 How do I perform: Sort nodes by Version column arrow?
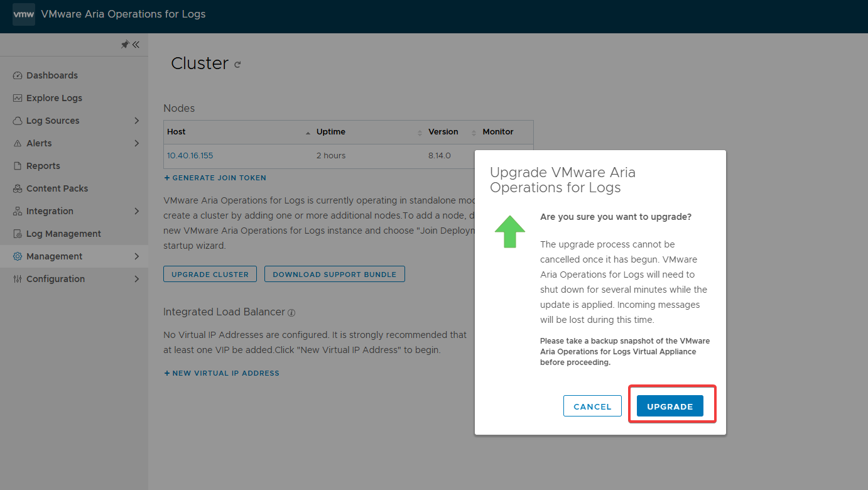pyautogui.click(x=474, y=133)
